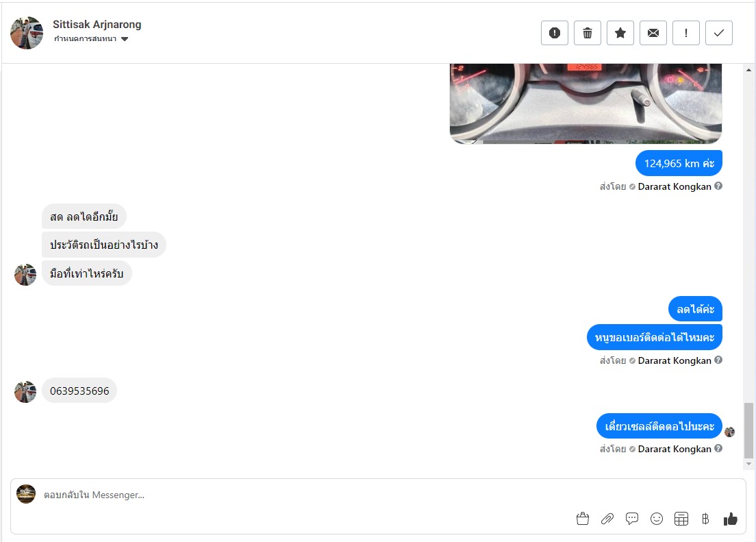Attach a file using the paperclip icon
The image size is (756, 542).
(x=607, y=519)
